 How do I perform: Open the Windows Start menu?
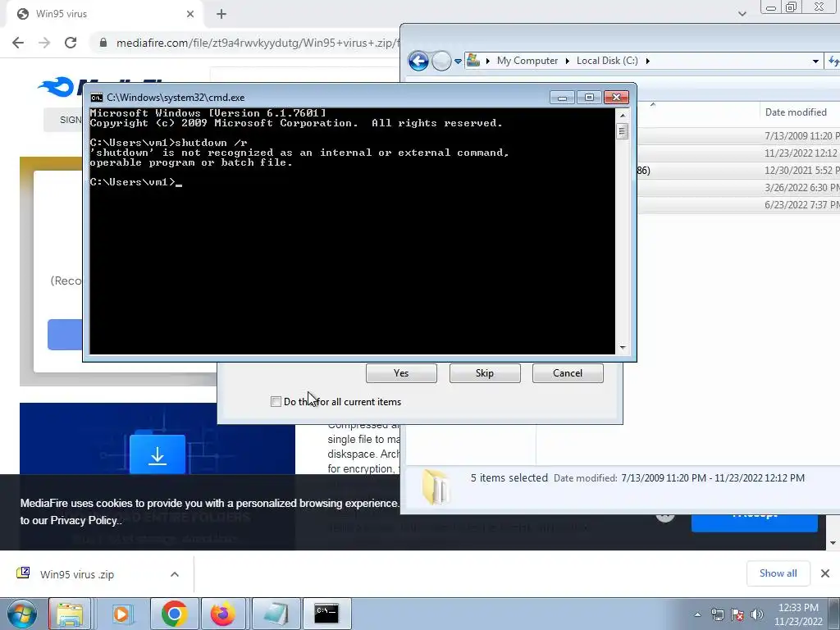pos(22,614)
